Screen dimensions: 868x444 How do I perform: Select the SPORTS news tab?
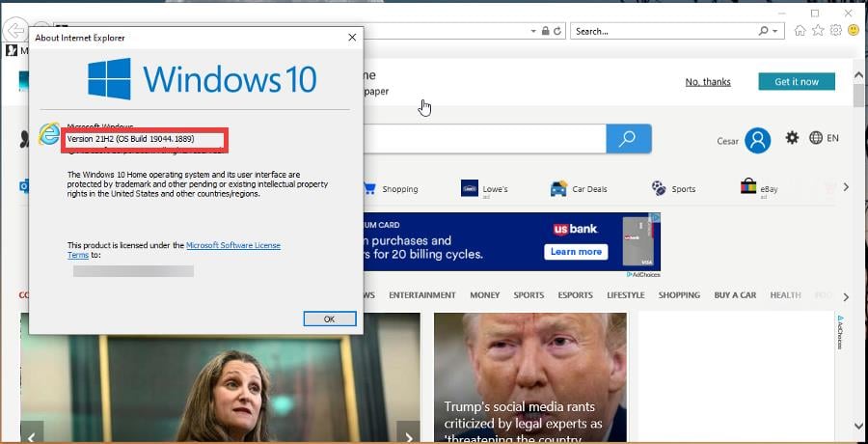point(529,295)
